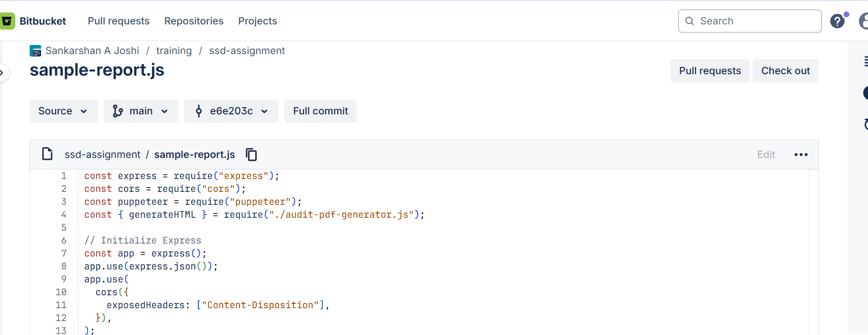Click the Bitbucket logo icon
The image size is (868, 335).
coord(7,21)
